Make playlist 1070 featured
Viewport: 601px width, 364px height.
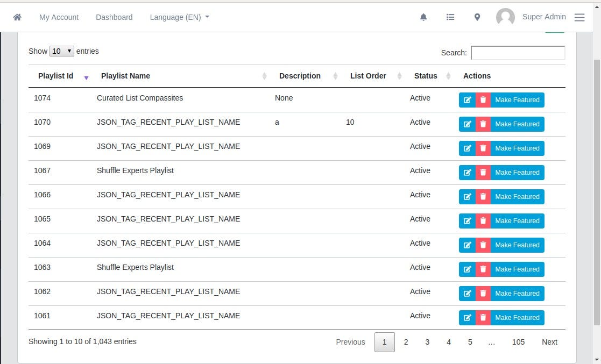(x=517, y=124)
